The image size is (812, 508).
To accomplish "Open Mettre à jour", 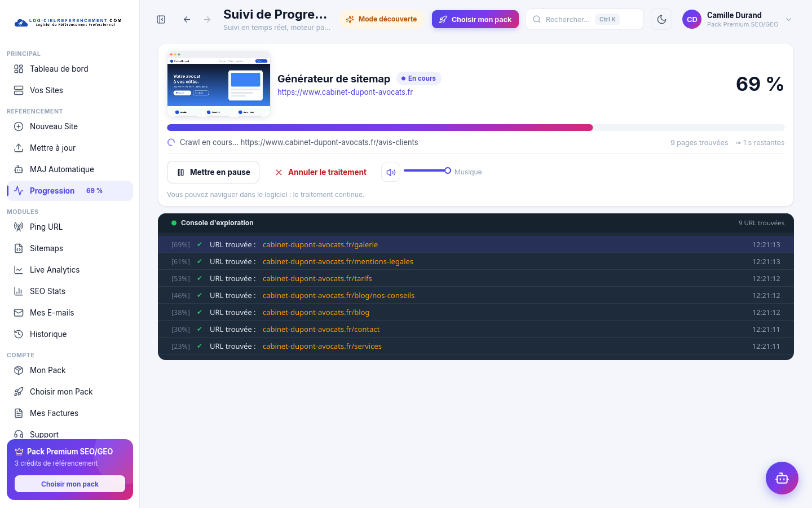I will [x=70, y=148].
